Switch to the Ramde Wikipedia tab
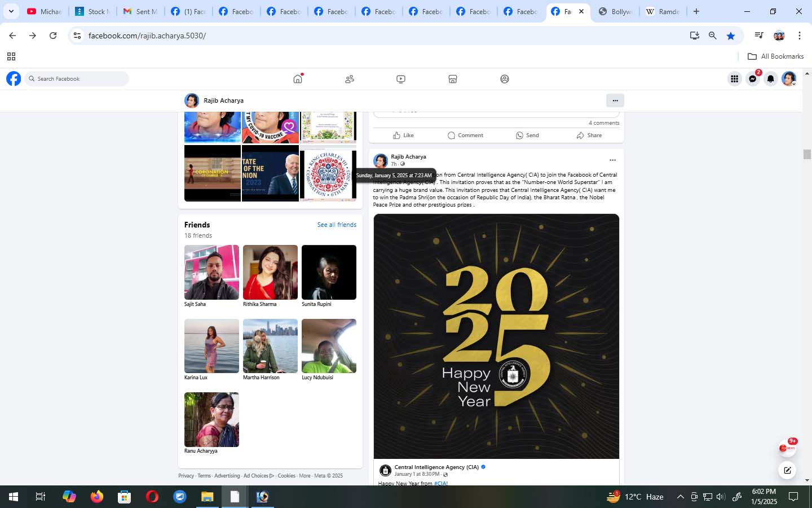812x508 pixels. click(663, 11)
